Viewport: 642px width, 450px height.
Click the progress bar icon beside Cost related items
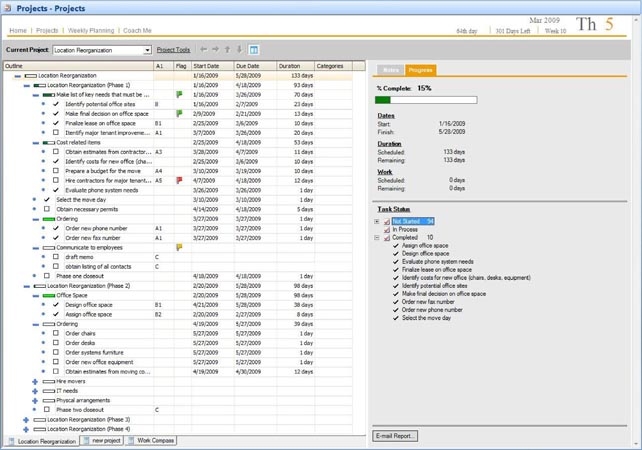click(49, 142)
